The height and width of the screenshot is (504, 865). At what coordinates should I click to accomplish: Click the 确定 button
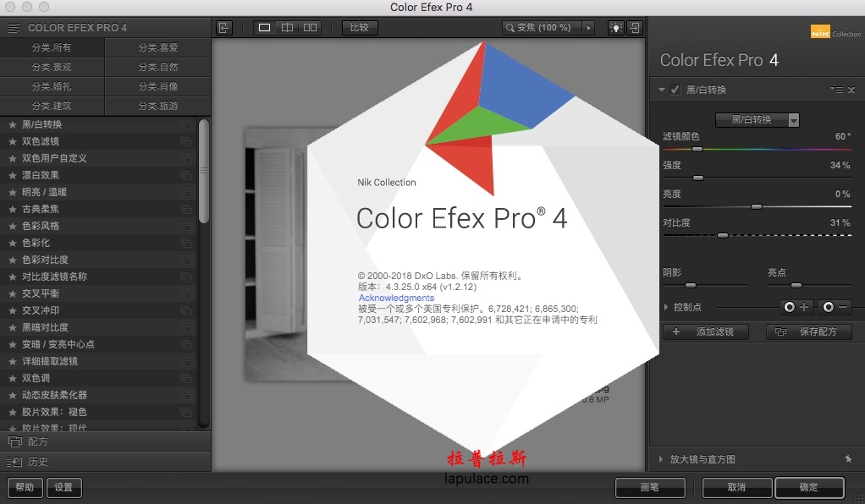(x=809, y=487)
